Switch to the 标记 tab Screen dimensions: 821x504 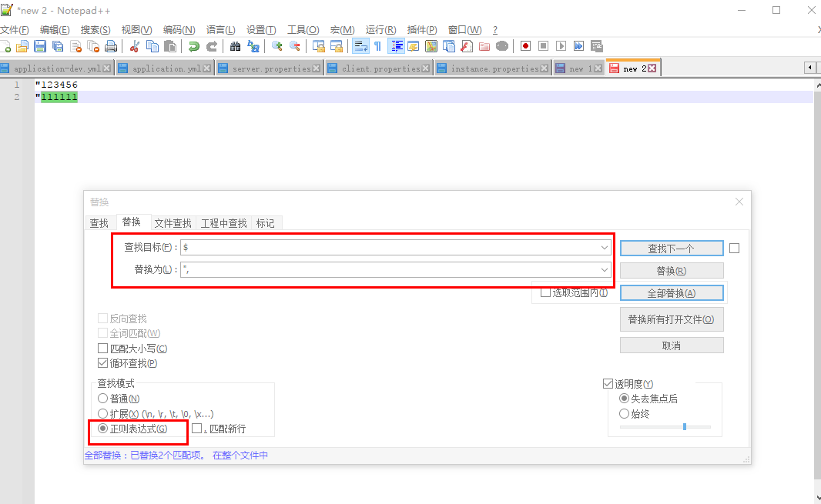click(266, 223)
